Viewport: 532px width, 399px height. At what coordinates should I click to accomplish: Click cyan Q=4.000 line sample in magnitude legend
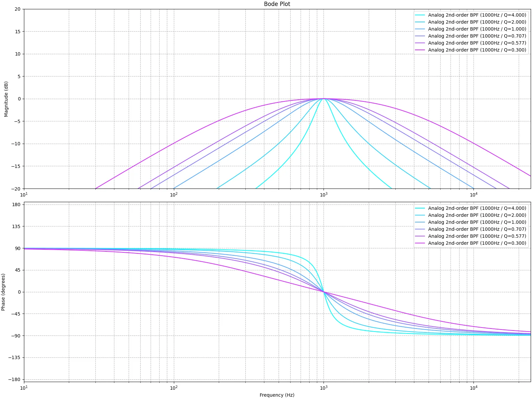point(420,15)
